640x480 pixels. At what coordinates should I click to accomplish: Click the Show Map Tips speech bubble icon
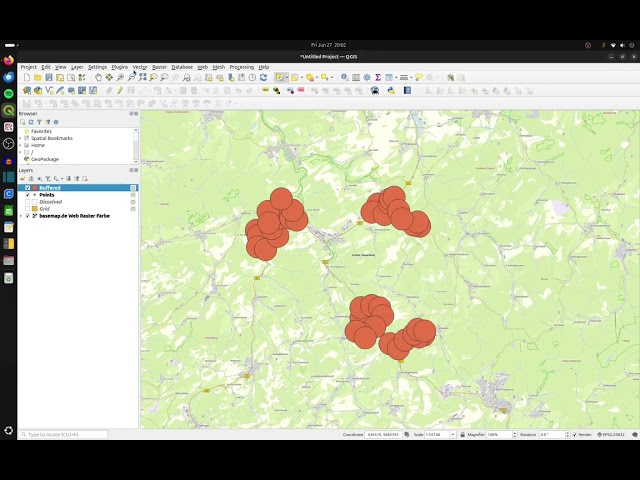419,78
